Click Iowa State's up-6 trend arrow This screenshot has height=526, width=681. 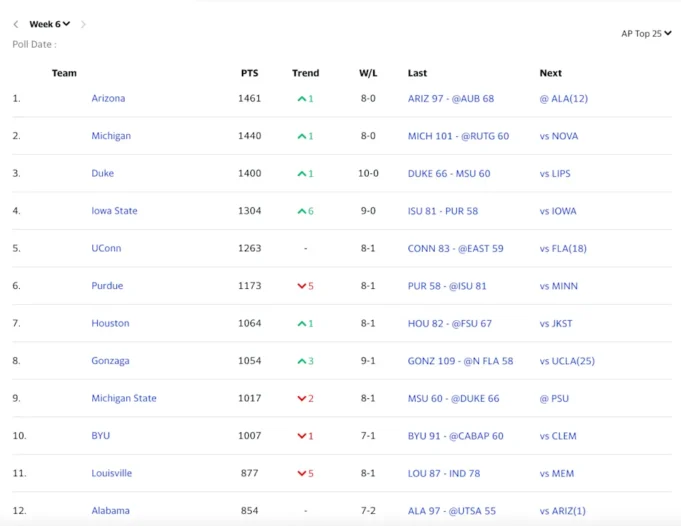click(301, 211)
